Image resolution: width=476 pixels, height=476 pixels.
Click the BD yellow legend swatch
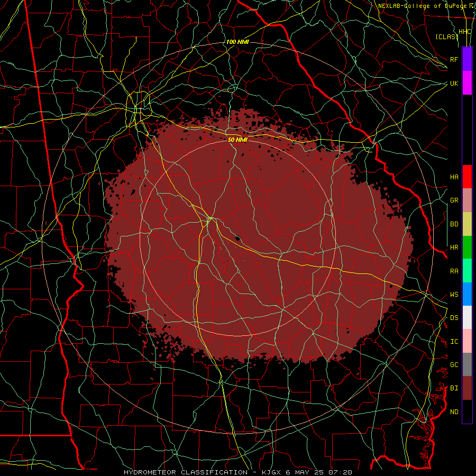[x=467, y=224]
